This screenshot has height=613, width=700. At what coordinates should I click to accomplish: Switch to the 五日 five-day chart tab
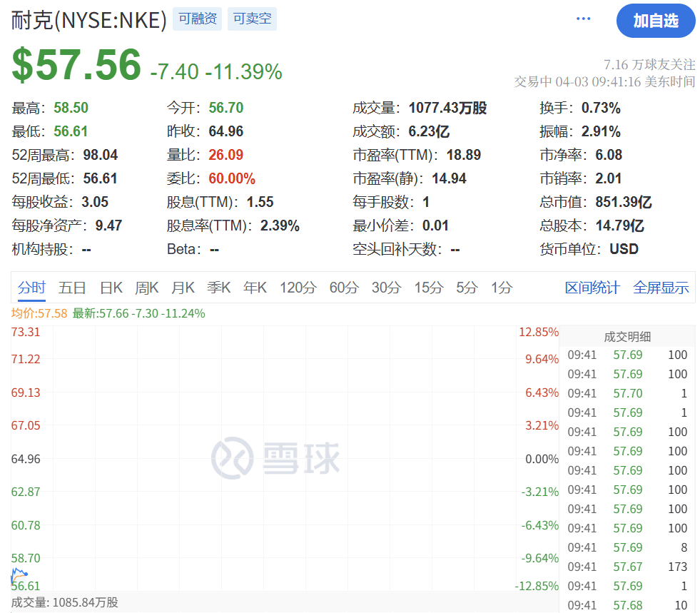pyautogui.click(x=71, y=287)
